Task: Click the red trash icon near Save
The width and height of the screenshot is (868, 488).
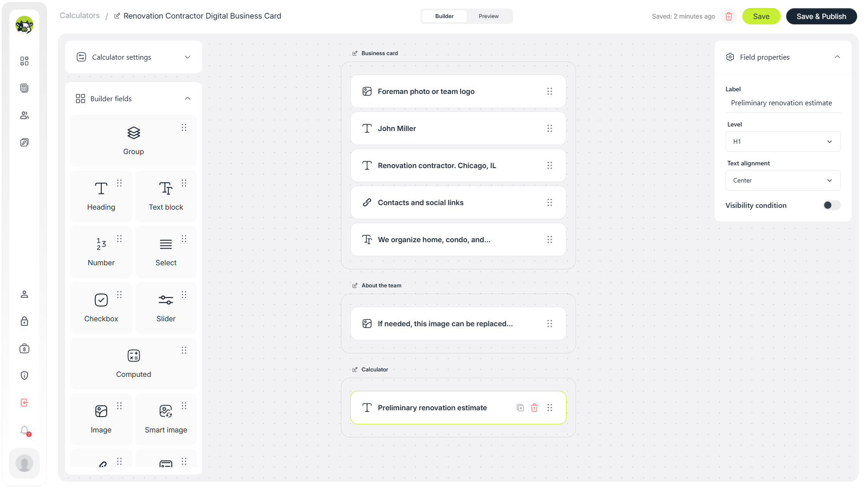Action: (x=728, y=16)
